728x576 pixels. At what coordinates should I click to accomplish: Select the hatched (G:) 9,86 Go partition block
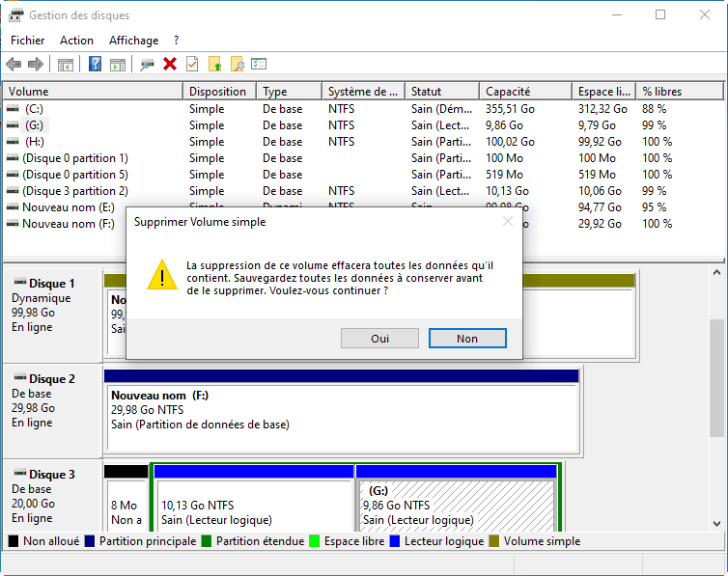[x=457, y=499]
